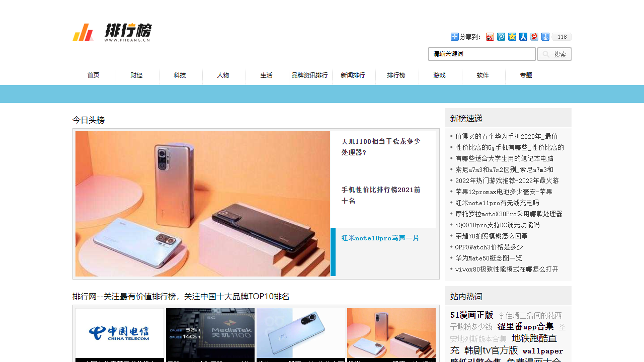Open OPPOWatch3价格是多少 link

tap(489, 247)
